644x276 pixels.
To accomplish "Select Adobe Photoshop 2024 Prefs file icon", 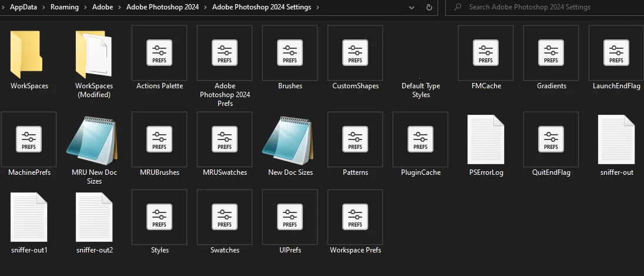I will 225,52.
